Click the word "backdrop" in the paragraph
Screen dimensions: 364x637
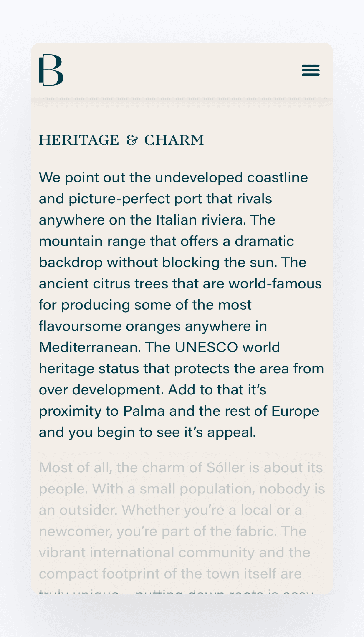tap(71, 263)
